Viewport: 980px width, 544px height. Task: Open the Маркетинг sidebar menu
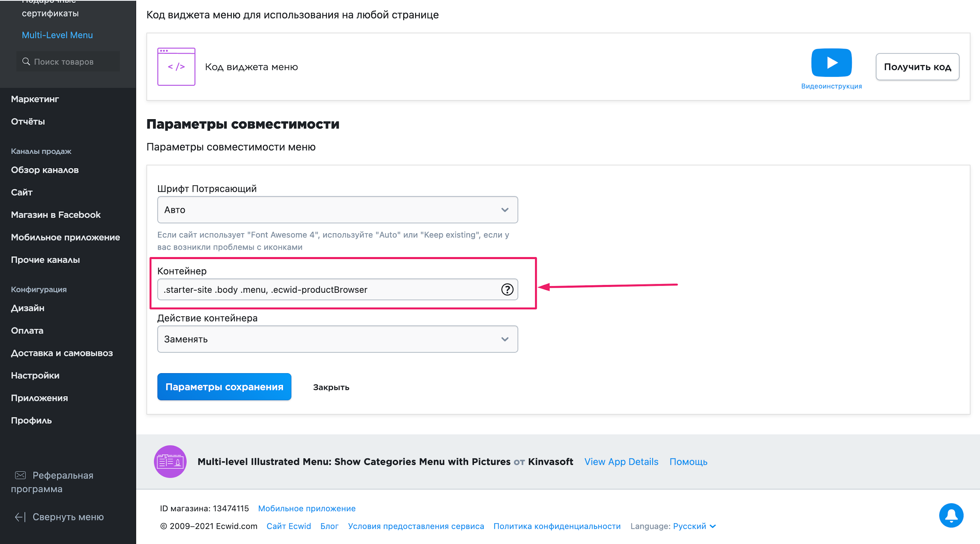35,99
